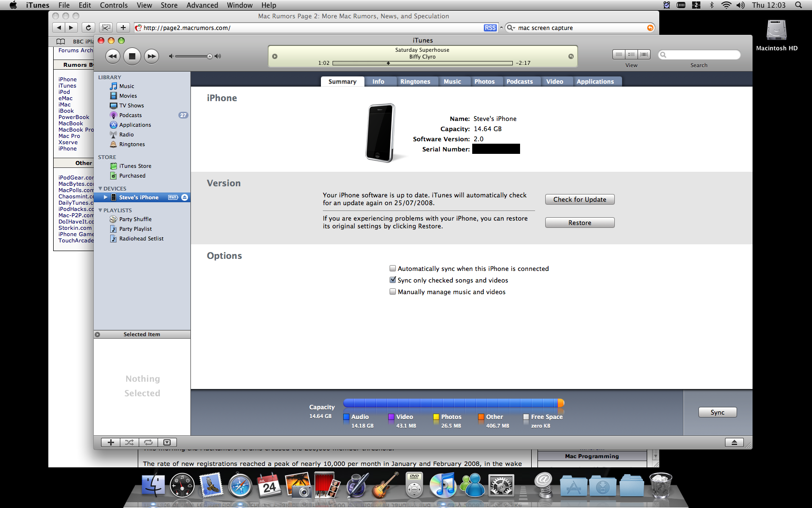
Task: Click the Restore button
Action: 580,223
